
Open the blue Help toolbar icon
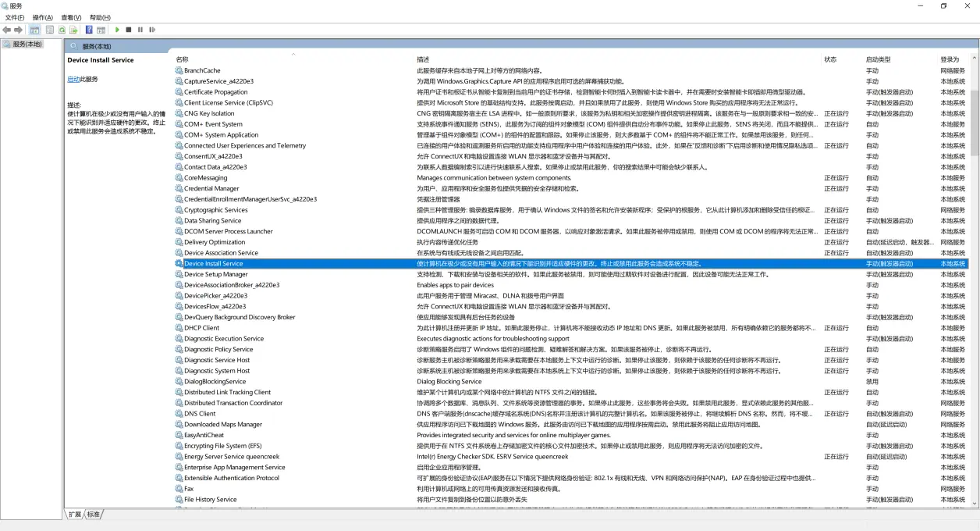tap(89, 30)
